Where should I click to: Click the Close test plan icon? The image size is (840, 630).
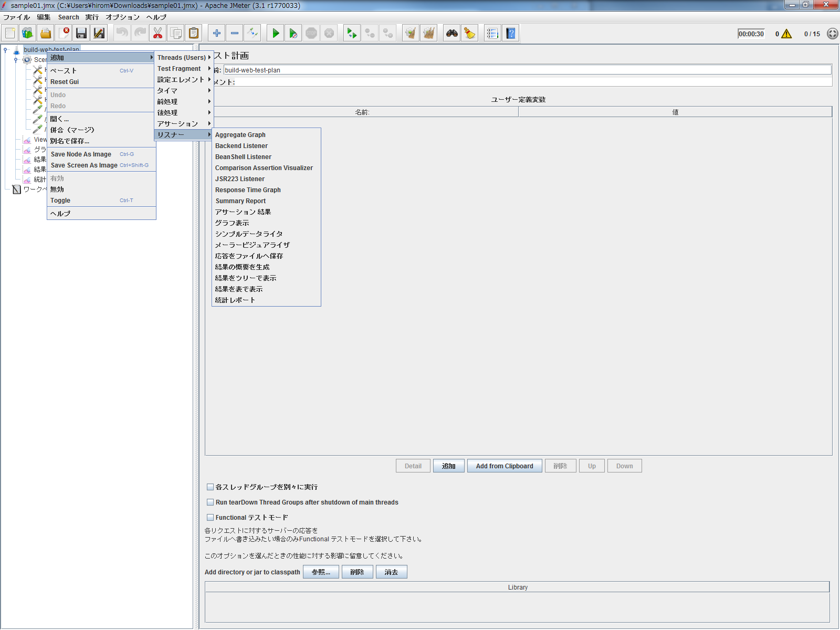pyautogui.click(x=64, y=33)
